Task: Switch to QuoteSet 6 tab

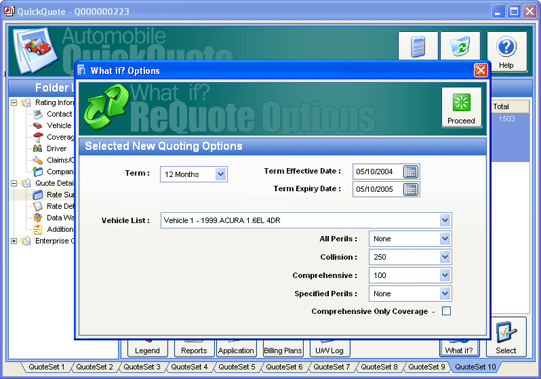Action: pyautogui.click(x=284, y=367)
